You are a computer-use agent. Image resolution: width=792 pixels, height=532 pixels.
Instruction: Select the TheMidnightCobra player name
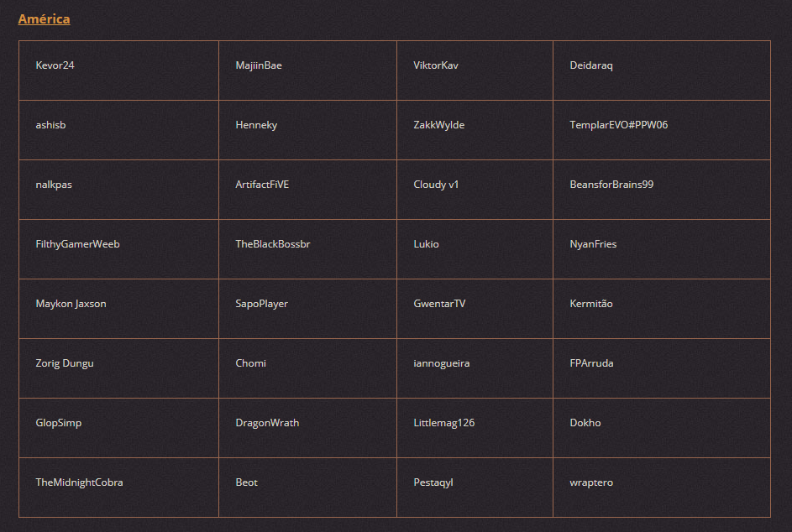(79, 482)
